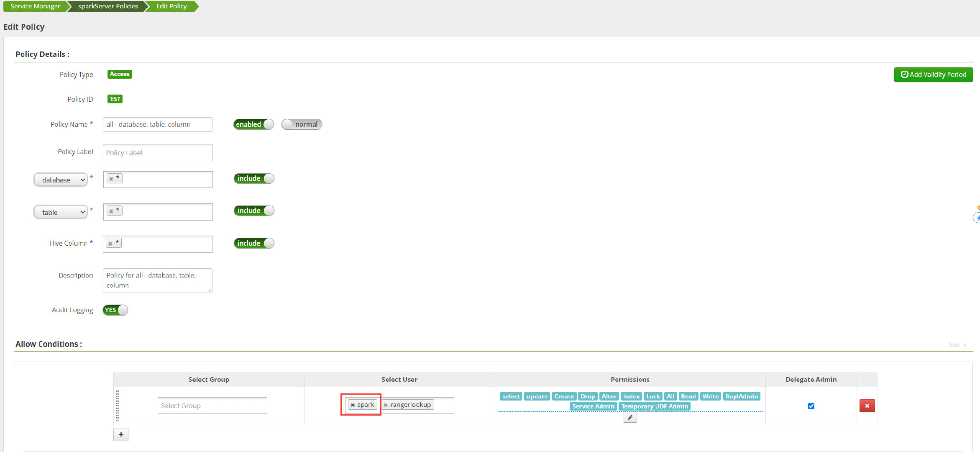Image resolution: width=980 pixels, height=452 pixels.
Task: Uncheck the Delegate Admin checkbox
Action: point(811,406)
